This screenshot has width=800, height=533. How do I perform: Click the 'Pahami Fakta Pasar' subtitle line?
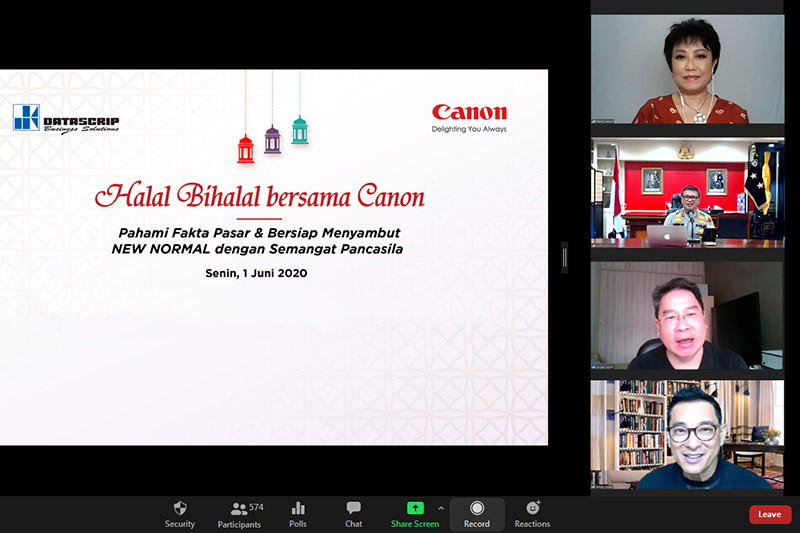point(259,233)
